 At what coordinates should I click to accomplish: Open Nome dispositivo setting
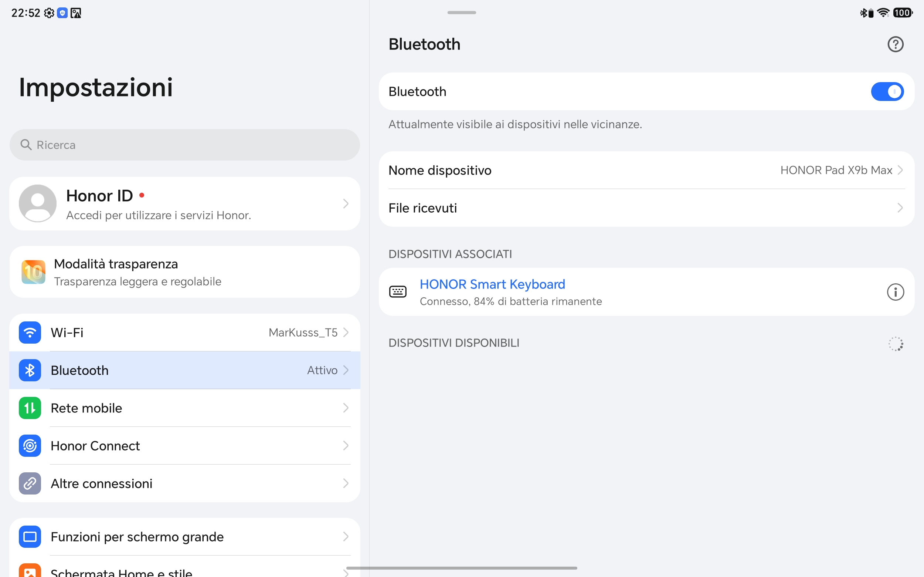click(x=646, y=170)
